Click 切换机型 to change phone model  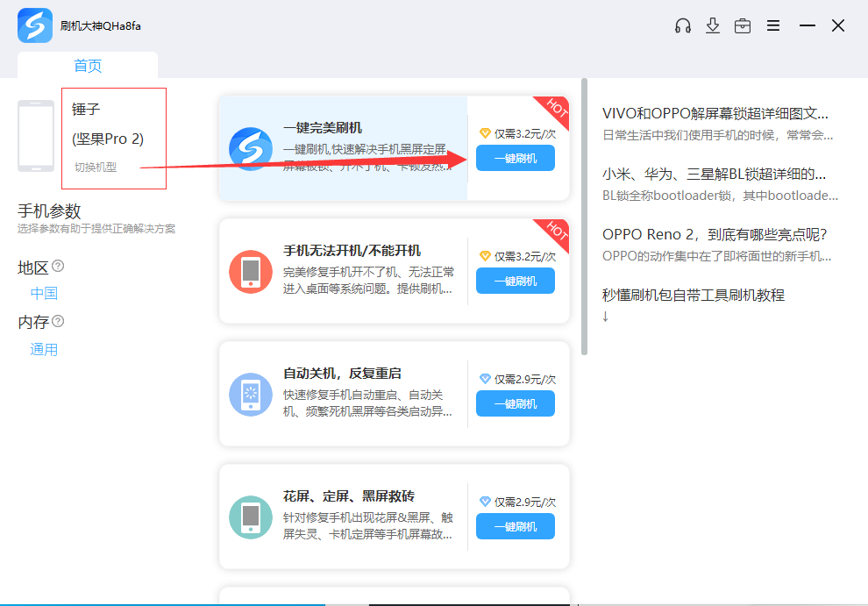tap(95, 167)
